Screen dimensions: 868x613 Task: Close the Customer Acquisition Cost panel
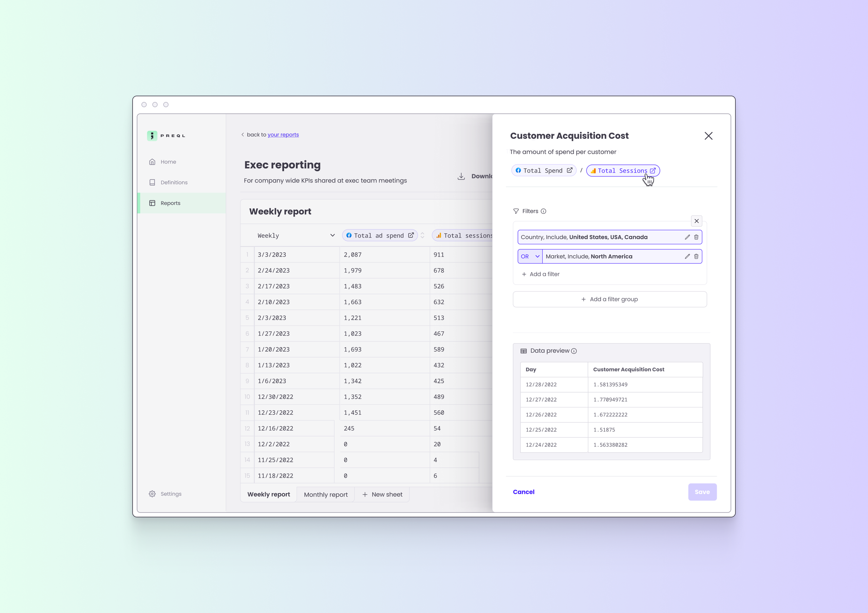point(709,136)
